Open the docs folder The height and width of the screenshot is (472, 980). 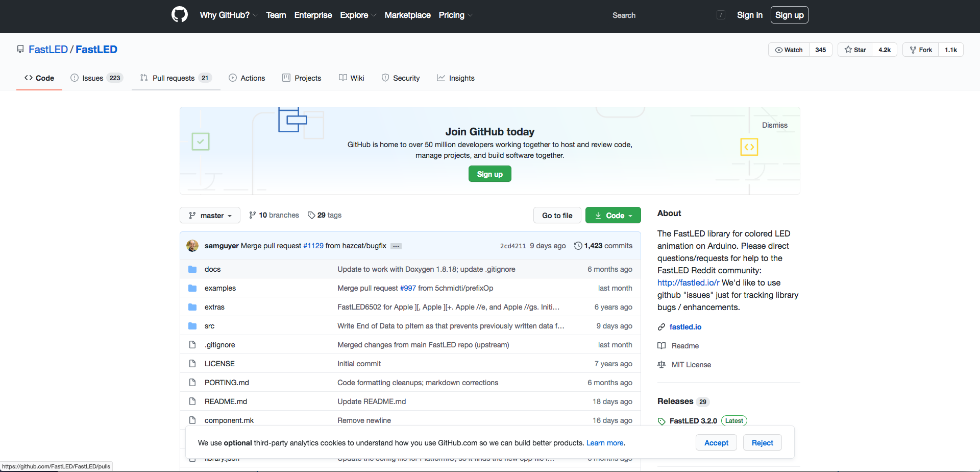click(x=212, y=269)
